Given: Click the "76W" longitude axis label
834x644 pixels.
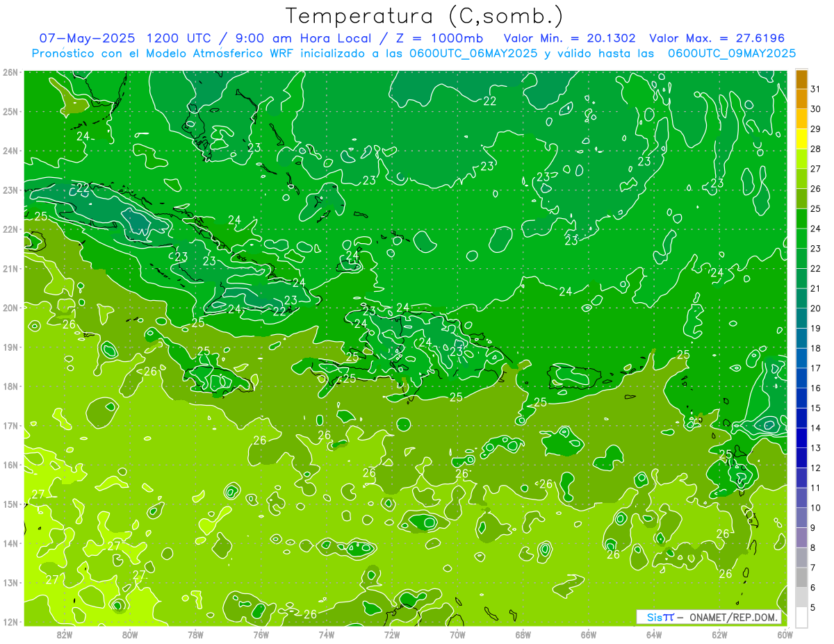Looking at the screenshot, I should coord(261,634).
